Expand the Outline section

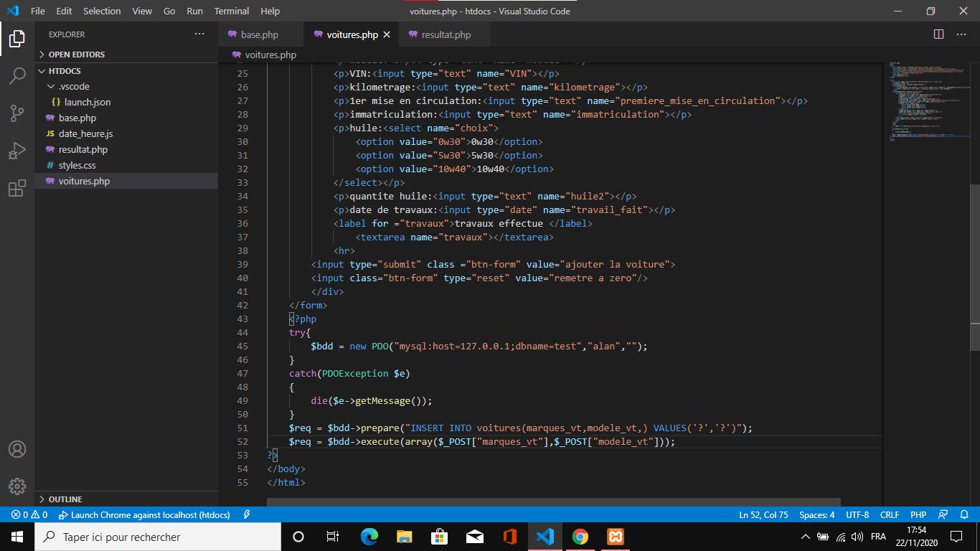tap(126, 499)
